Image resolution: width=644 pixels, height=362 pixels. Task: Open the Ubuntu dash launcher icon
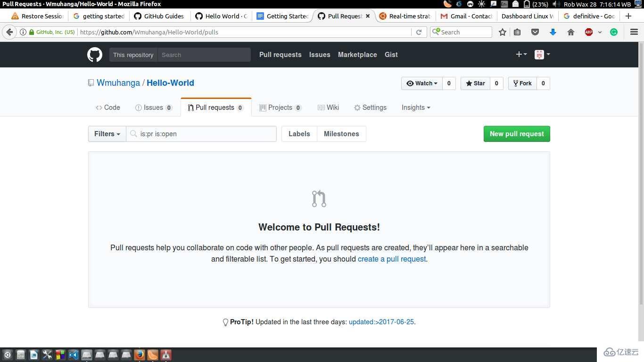[x=7, y=354]
